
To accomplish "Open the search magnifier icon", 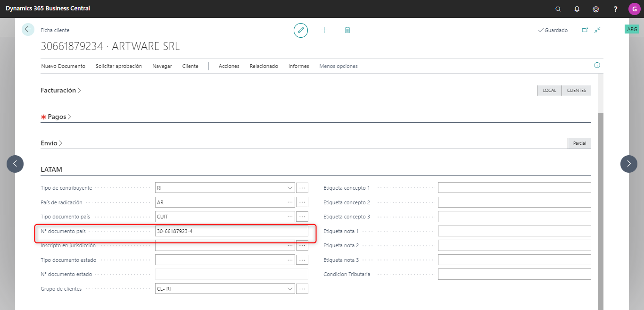I will (558, 9).
